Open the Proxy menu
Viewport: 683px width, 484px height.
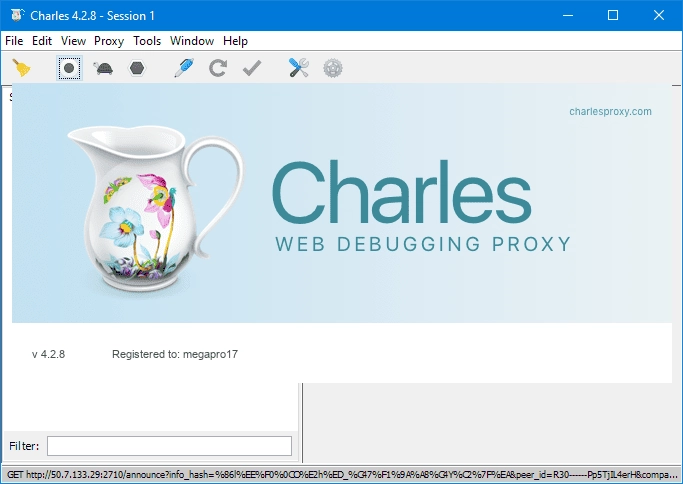(x=109, y=41)
